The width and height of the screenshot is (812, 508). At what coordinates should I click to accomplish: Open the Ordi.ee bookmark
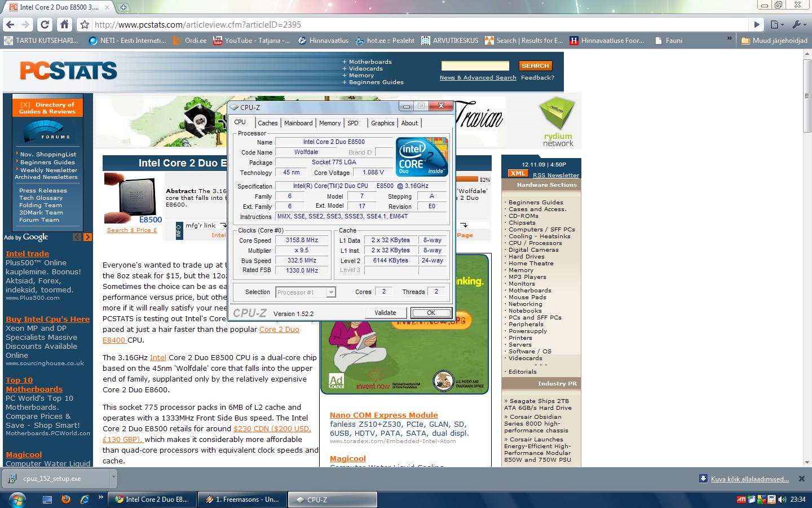point(190,41)
